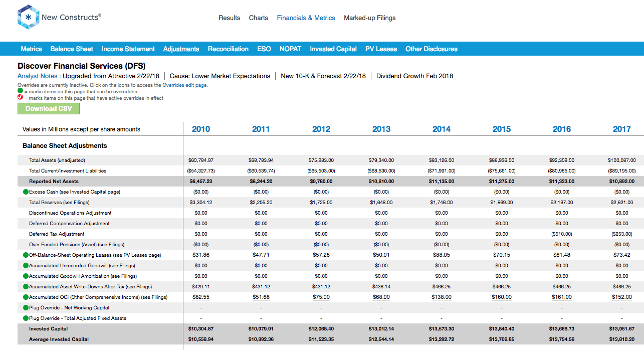Click the 2013 operating leases value $50.01

pyautogui.click(x=381, y=255)
